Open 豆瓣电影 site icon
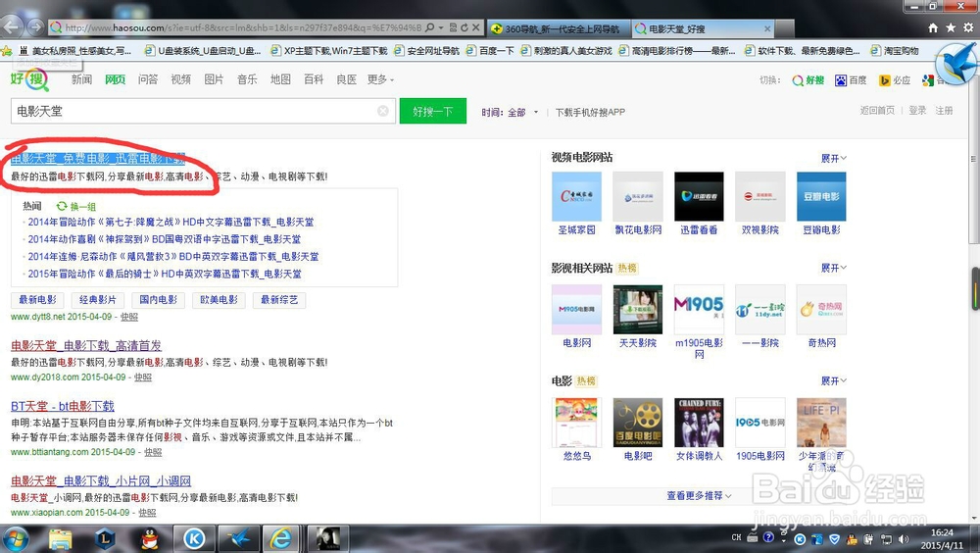 [821, 196]
